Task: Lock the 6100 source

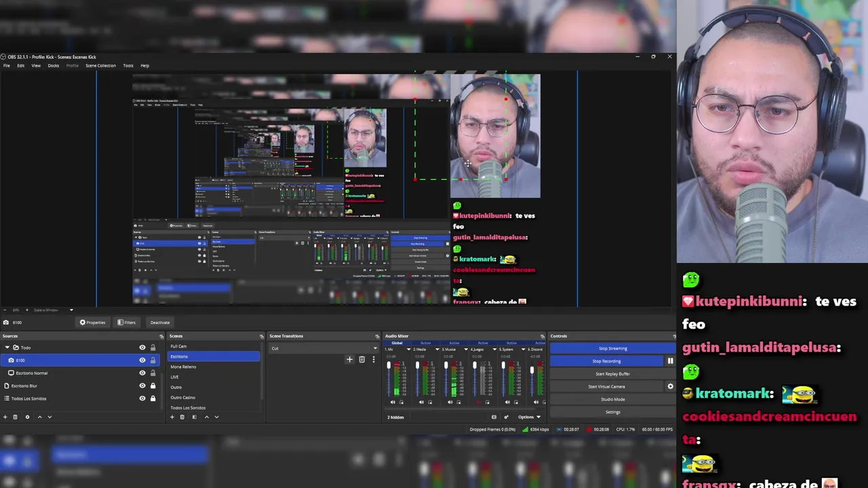Action: click(153, 360)
